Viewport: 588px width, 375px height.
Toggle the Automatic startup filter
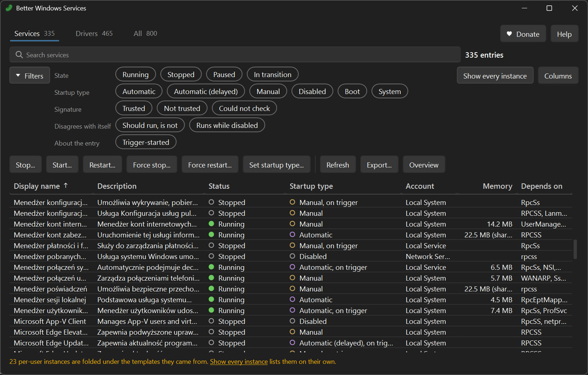pos(139,91)
